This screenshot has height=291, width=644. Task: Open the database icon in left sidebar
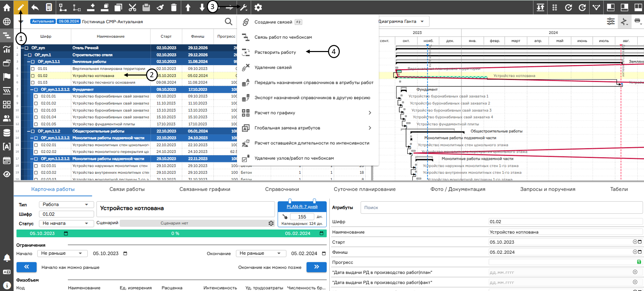pos(7,133)
